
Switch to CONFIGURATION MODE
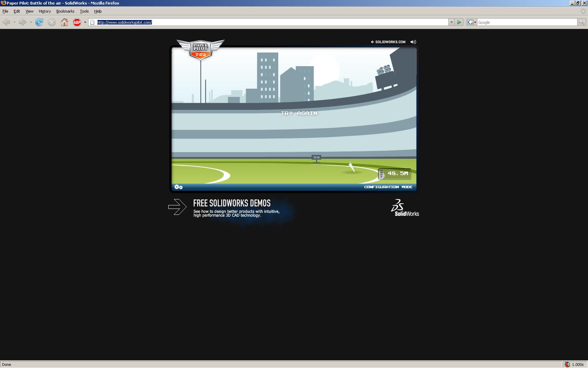pyautogui.click(x=388, y=187)
